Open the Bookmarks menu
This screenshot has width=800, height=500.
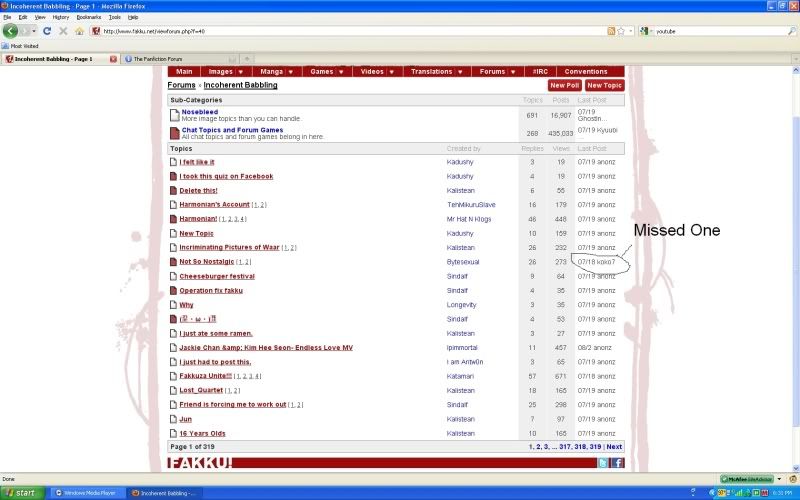click(89, 17)
